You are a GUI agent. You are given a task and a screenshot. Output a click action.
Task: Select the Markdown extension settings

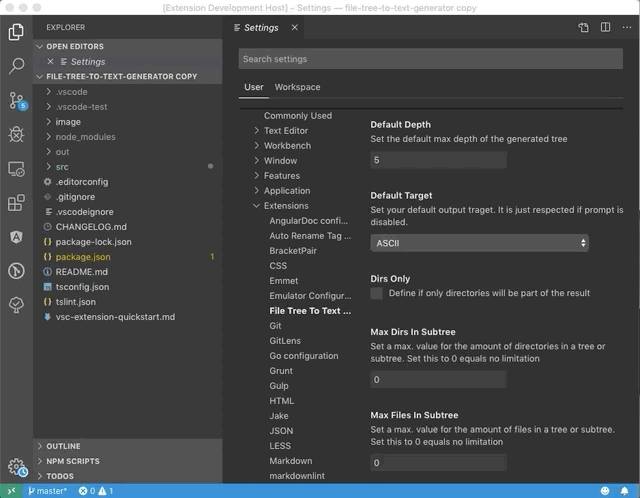tap(291, 461)
